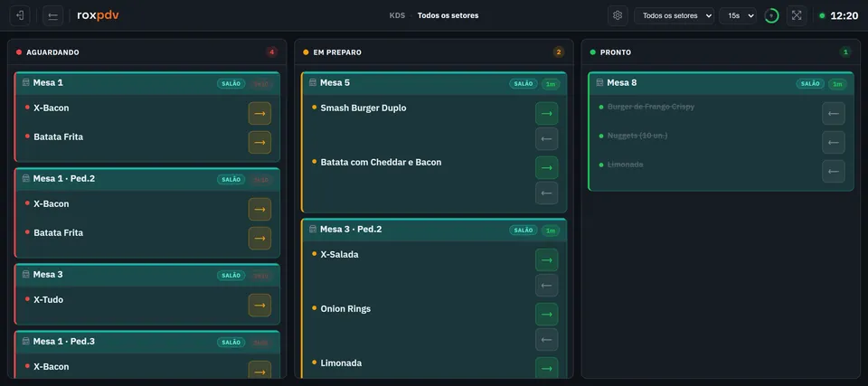Advance Batata Frita in the Mesa 1 card

(x=259, y=142)
